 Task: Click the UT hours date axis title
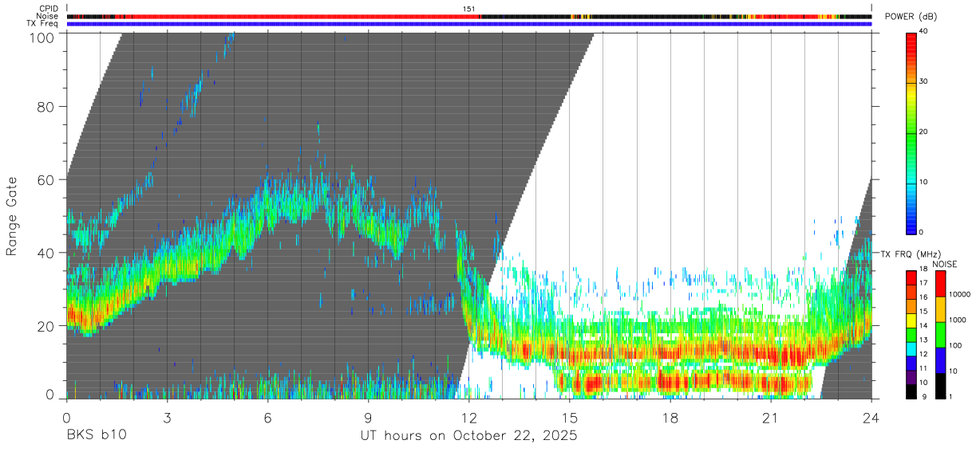tap(468, 436)
